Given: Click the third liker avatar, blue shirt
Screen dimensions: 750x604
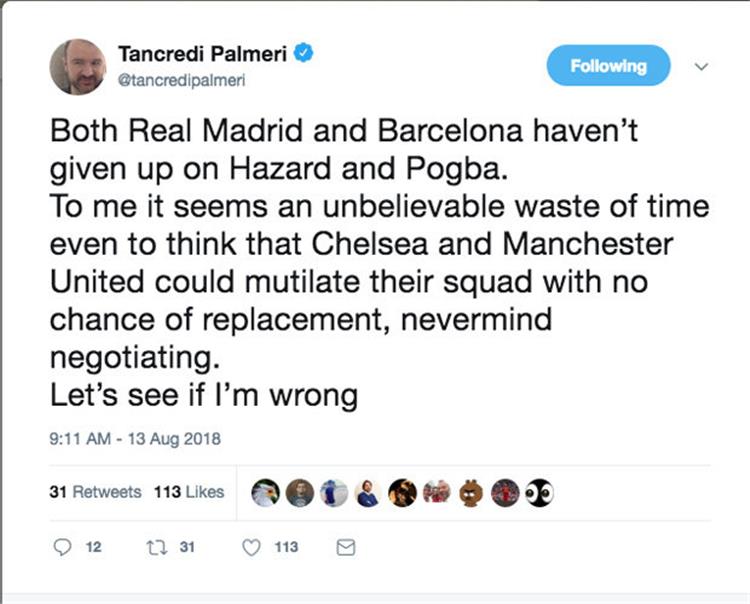Looking at the screenshot, I should click(333, 492).
